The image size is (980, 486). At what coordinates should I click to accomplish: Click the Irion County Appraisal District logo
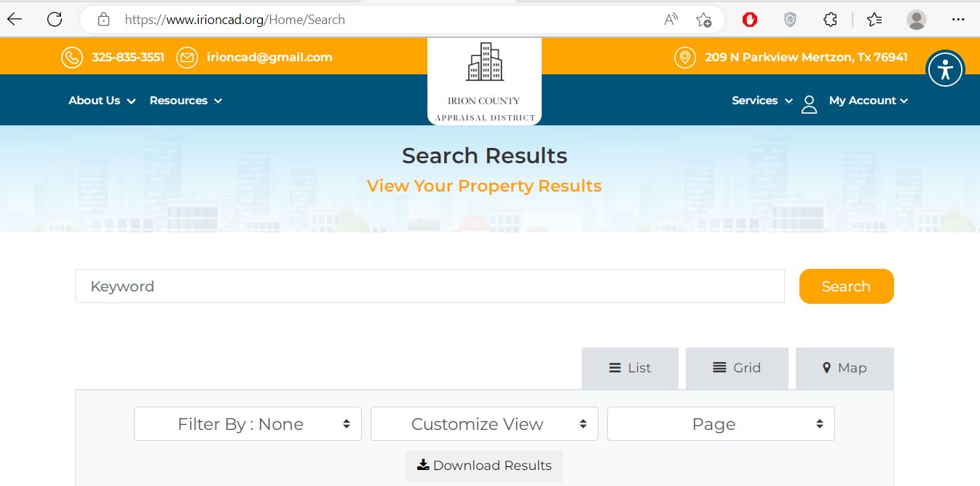tap(484, 81)
